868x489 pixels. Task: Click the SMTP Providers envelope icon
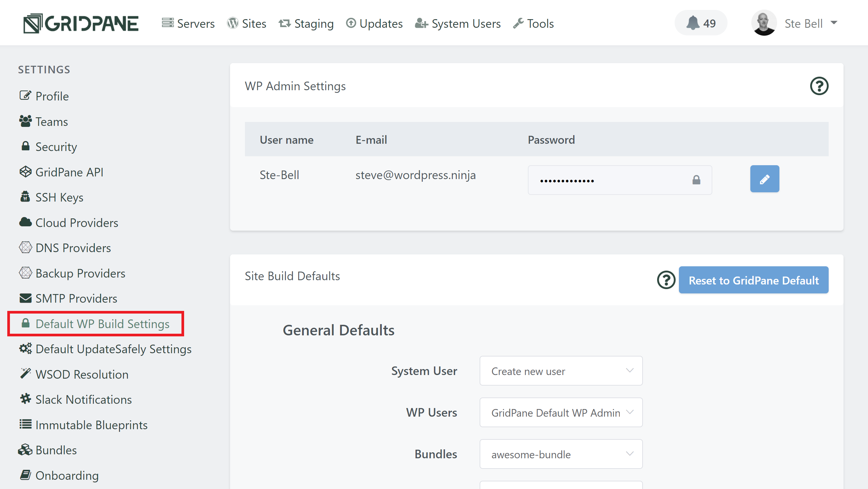(25, 298)
